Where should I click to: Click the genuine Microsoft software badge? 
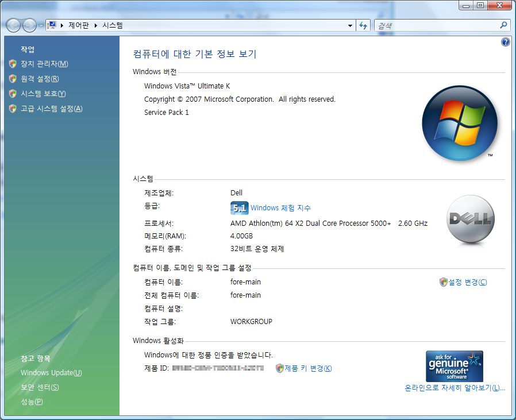coord(455,366)
